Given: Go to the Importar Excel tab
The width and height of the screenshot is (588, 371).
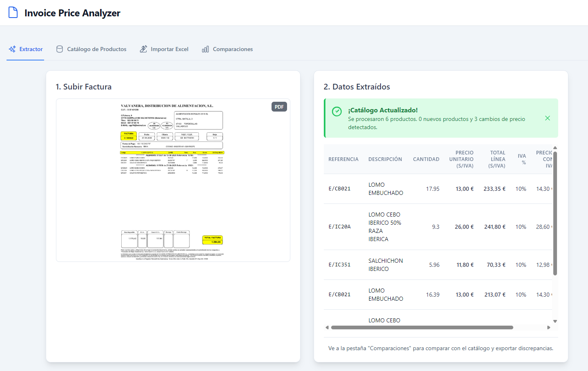Looking at the screenshot, I should click(164, 49).
